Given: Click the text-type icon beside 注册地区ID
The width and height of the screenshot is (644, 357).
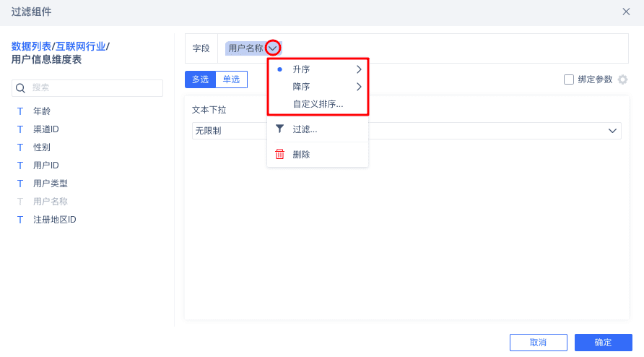Looking at the screenshot, I should (x=20, y=220).
